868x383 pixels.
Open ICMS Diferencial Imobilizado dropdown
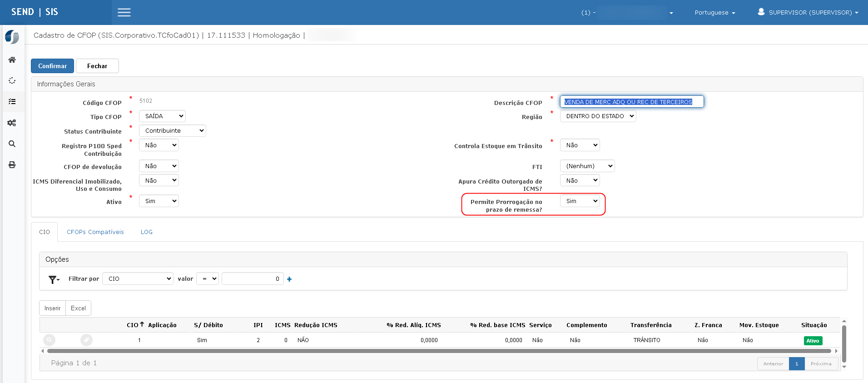click(159, 181)
